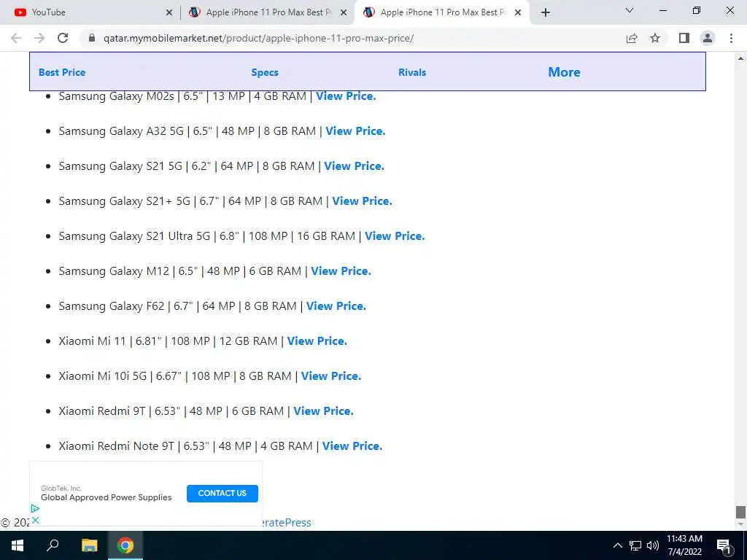The width and height of the screenshot is (747, 560).
Task: Open the volume tray icon
Action: 653,545
